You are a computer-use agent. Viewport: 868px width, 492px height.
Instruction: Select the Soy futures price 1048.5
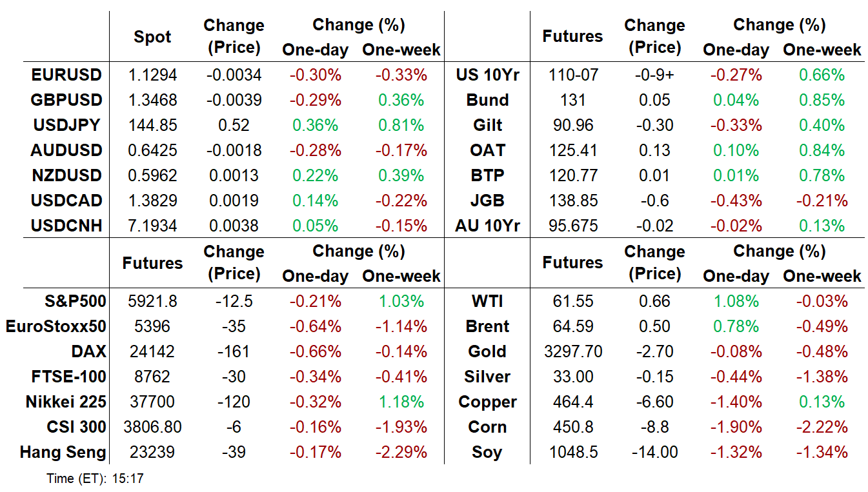[572, 452]
